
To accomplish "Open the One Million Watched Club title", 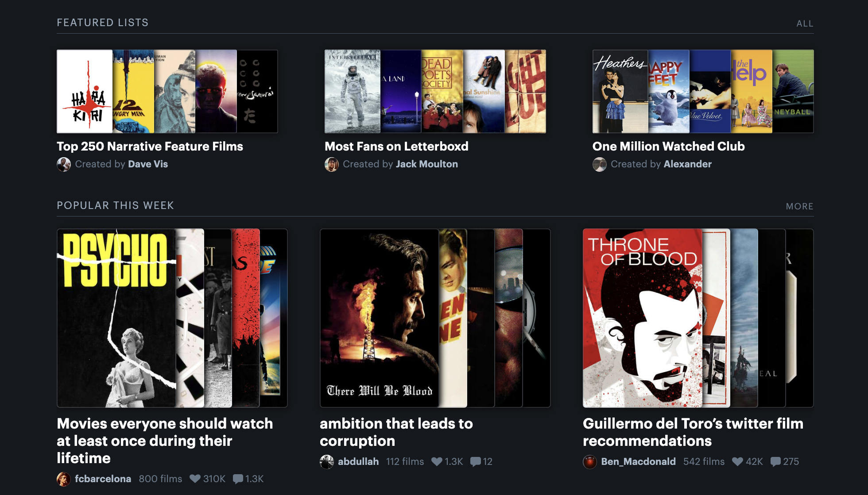I will (x=668, y=146).
